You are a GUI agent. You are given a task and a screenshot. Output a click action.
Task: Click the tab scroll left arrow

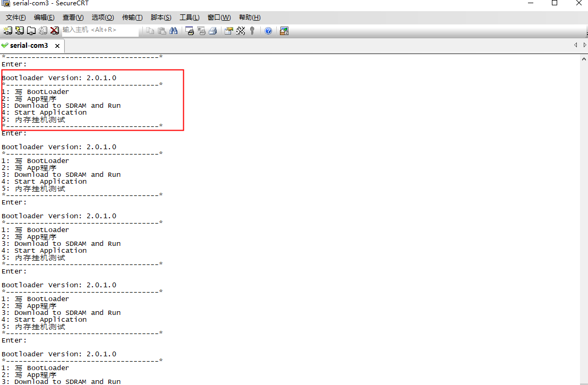click(x=576, y=45)
